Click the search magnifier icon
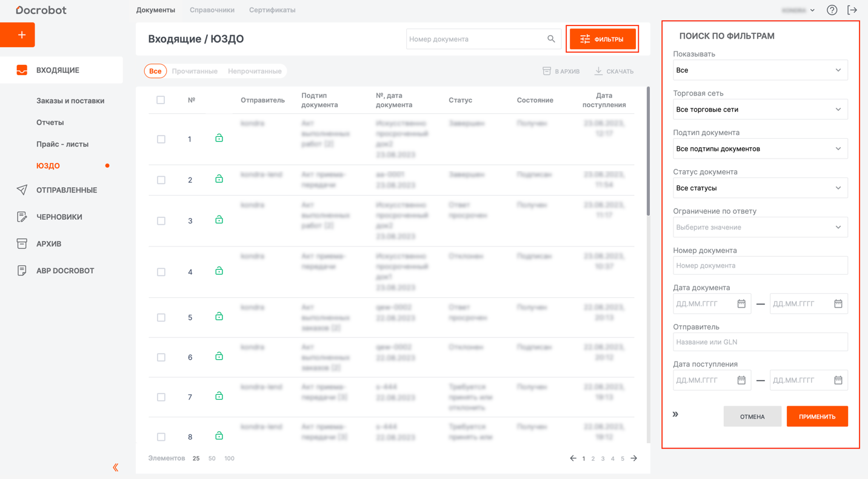This screenshot has height=479, width=868. (x=551, y=39)
